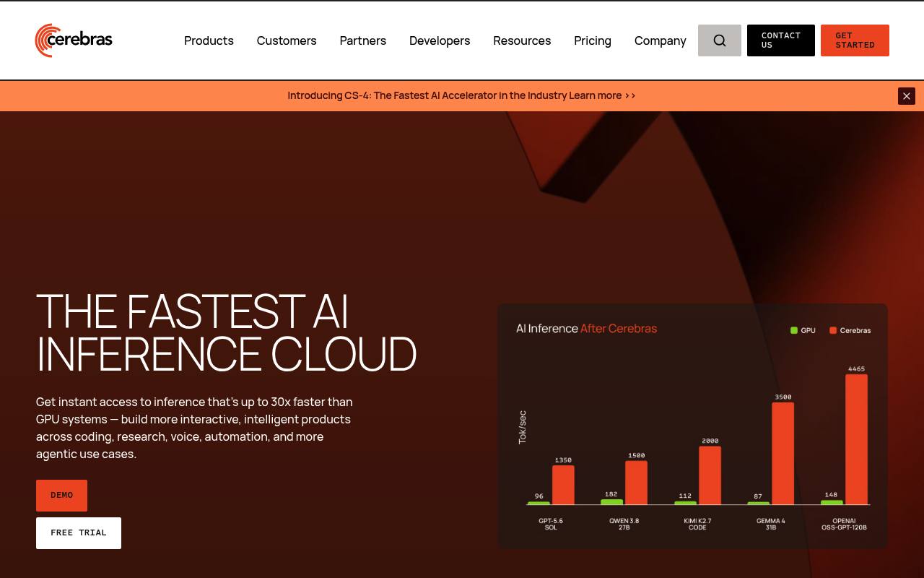
Task: Open the Products menu
Action: tap(209, 40)
